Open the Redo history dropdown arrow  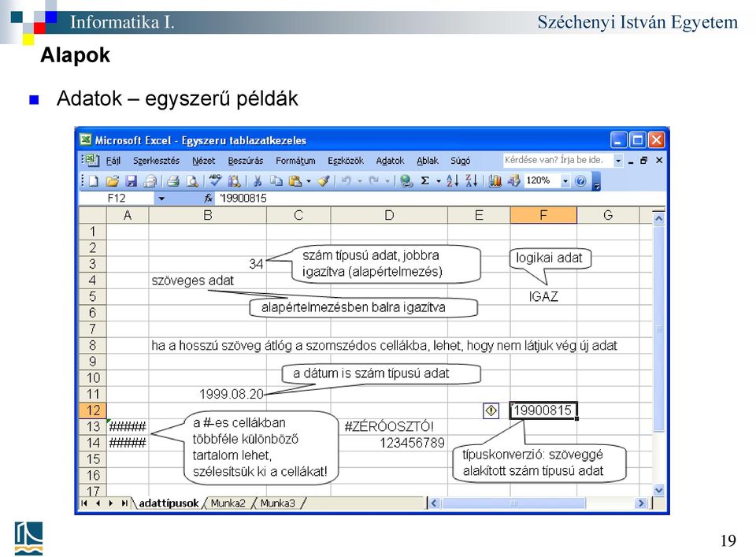[387, 181]
